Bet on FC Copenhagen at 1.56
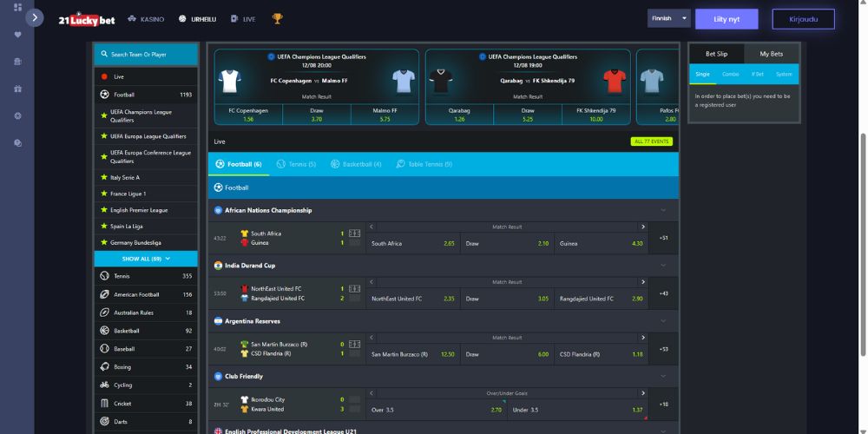This screenshot has width=868, height=434. click(x=248, y=115)
